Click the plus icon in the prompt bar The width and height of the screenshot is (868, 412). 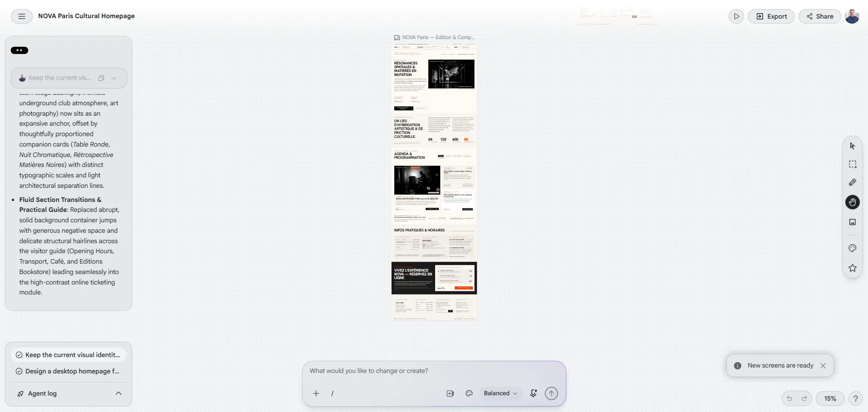[x=316, y=393]
